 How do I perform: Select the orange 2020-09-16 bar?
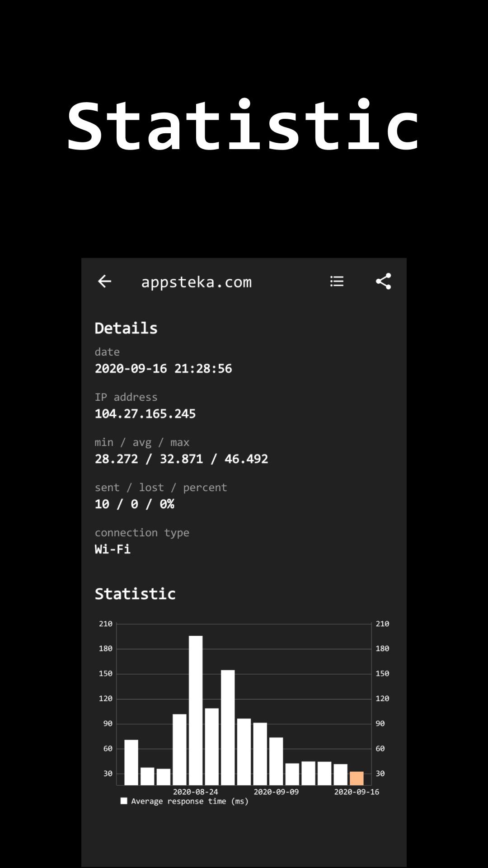coord(357,779)
